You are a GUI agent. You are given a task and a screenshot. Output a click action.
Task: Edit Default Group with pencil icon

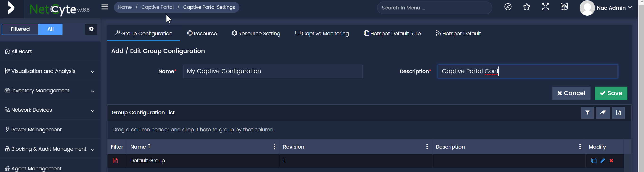click(603, 160)
